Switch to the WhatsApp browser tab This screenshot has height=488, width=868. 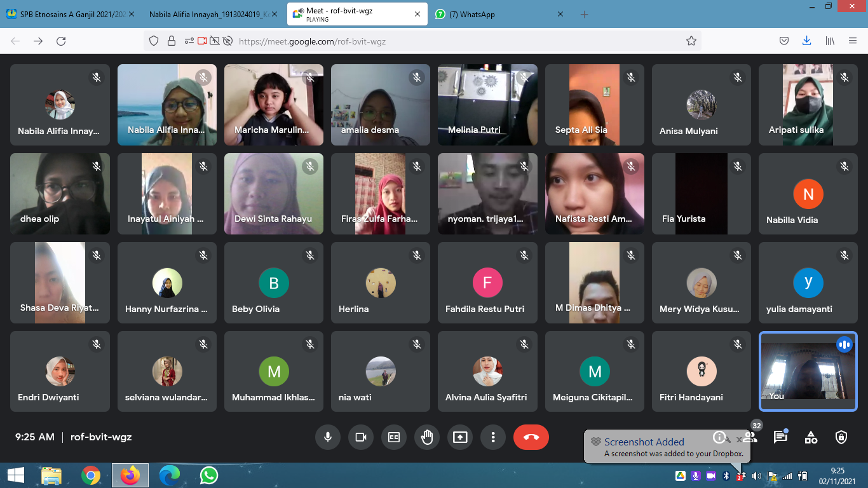pos(494,15)
